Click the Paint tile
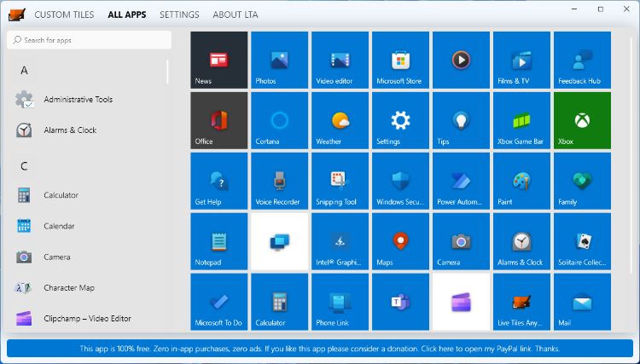Viewport: 640px width, 364px height. coord(521,181)
